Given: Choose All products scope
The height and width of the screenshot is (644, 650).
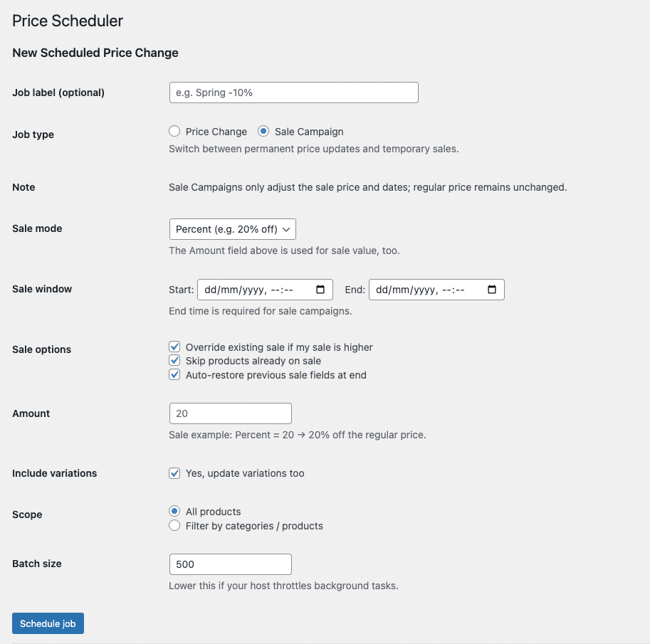Looking at the screenshot, I should pos(174,511).
